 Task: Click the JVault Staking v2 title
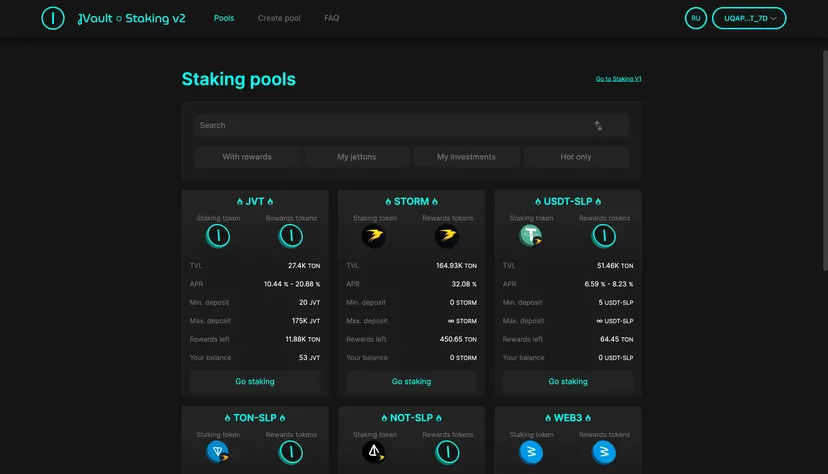click(131, 18)
